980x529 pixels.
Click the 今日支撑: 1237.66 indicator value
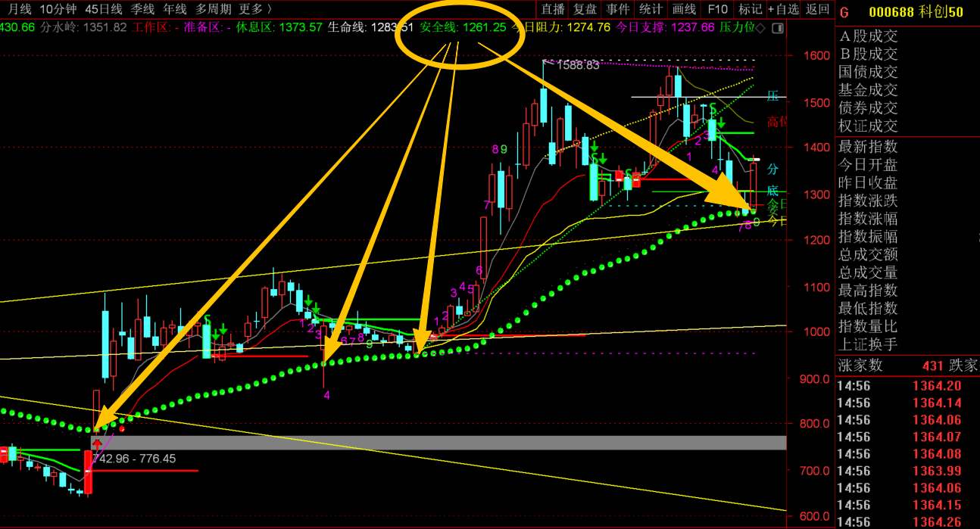pyautogui.click(x=665, y=28)
